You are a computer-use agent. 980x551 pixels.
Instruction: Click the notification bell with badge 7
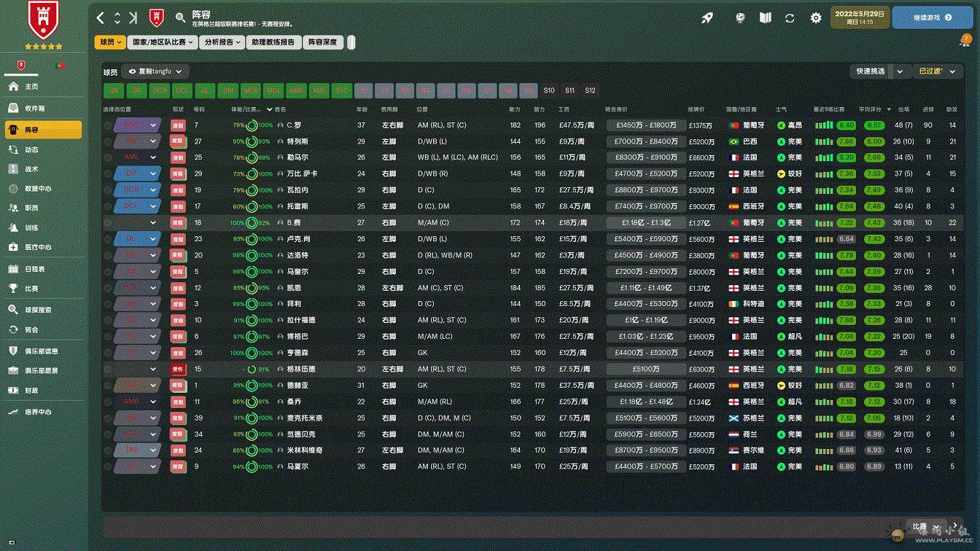pos(964,41)
